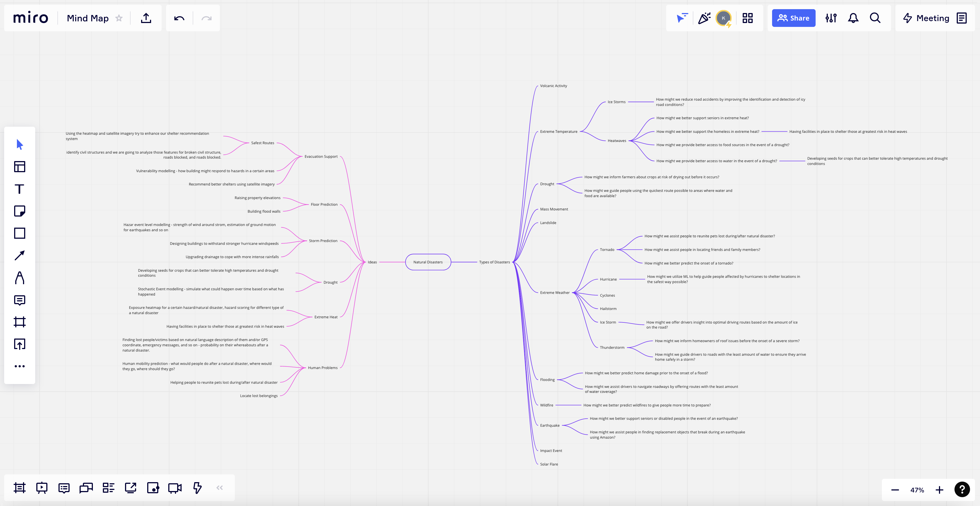The image size is (980, 506).
Task: Click the zoom in plus button
Action: (939, 490)
